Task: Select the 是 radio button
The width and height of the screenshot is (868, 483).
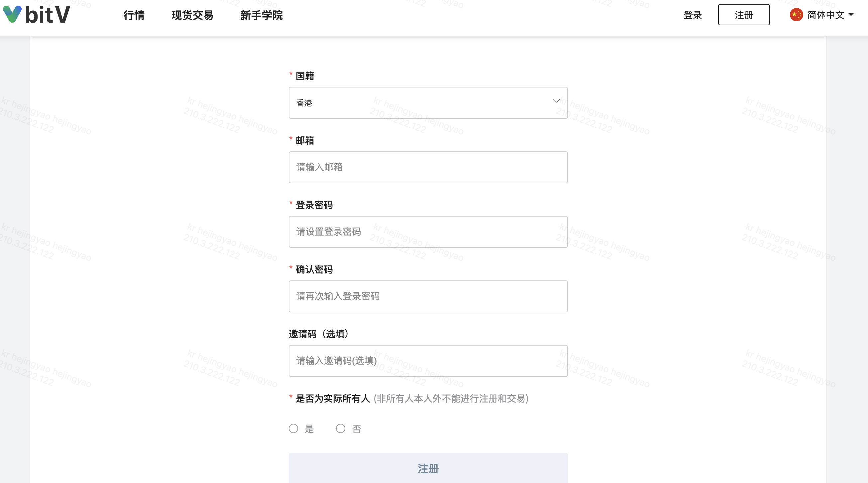Action: click(x=293, y=428)
